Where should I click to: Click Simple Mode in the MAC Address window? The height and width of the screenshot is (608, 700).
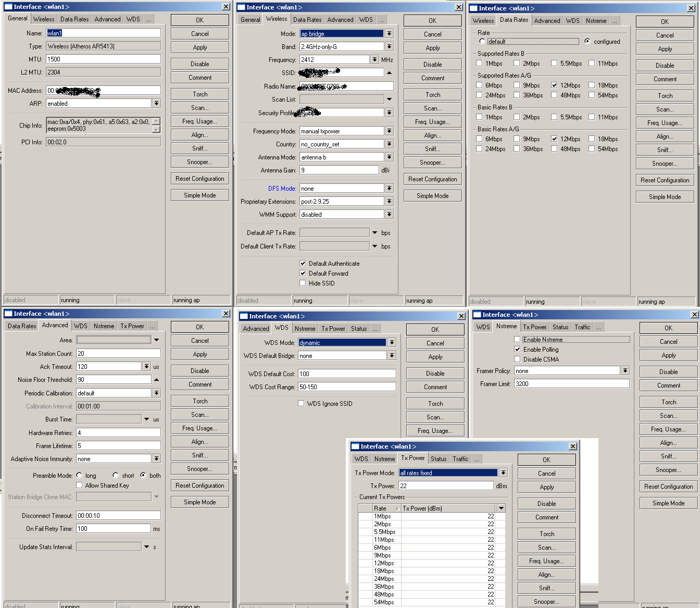200,195
